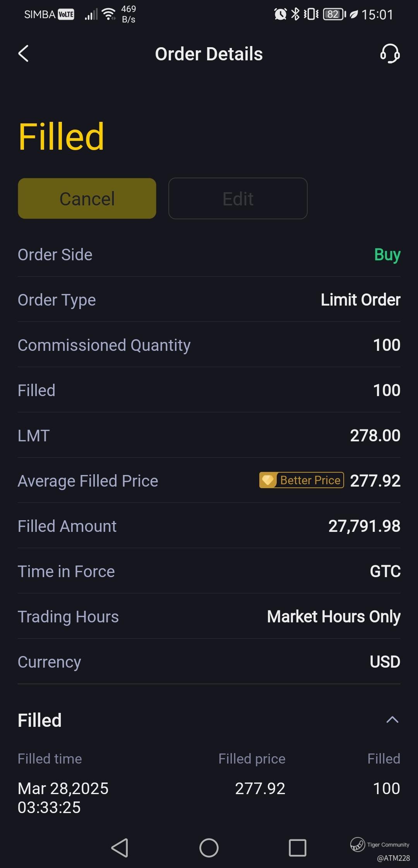Tap the Average Filled Price value

coord(375,481)
